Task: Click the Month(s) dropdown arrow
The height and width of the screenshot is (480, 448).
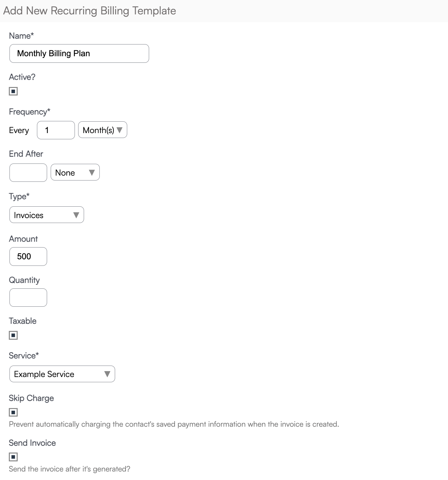Action: pyautogui.click(x=120, y=130)
